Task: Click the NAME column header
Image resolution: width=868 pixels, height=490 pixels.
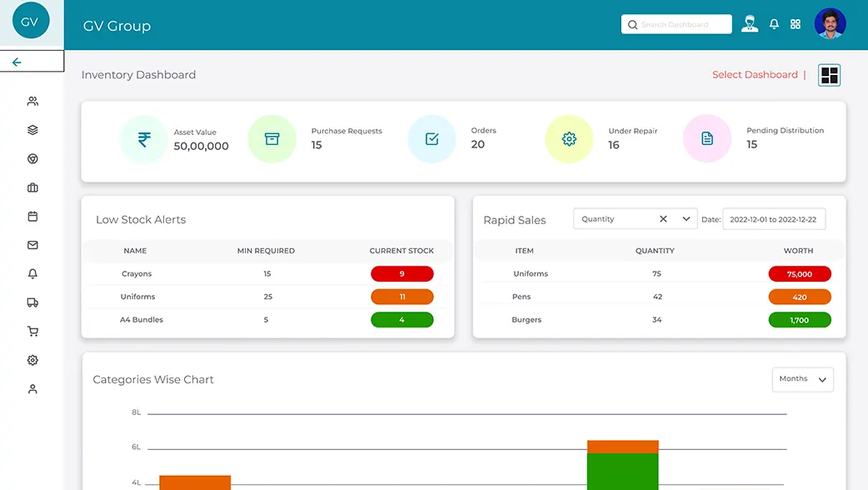Action: (x=135, y=251)
